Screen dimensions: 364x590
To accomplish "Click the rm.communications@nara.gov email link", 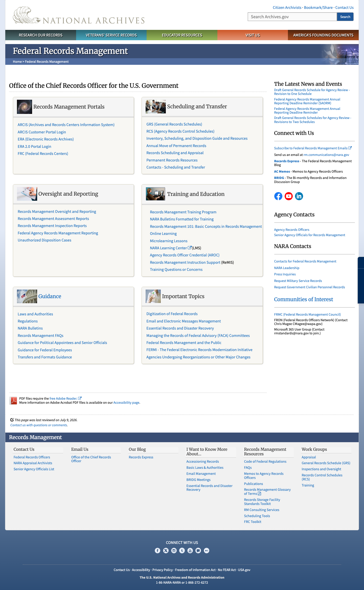I will click(326, 155).
